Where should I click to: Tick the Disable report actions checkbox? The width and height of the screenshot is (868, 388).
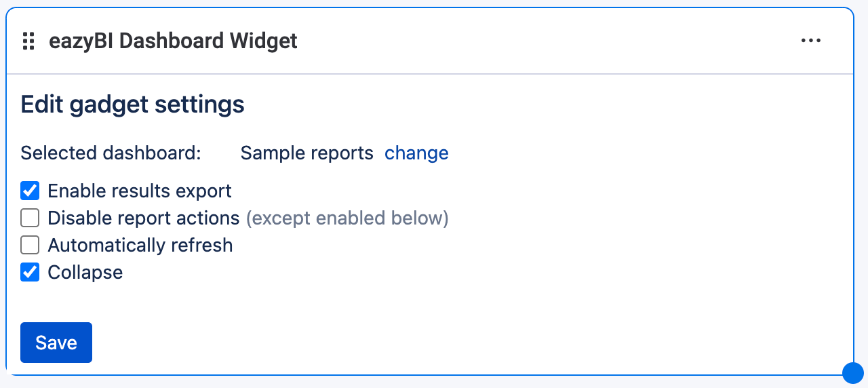(30, 218)
